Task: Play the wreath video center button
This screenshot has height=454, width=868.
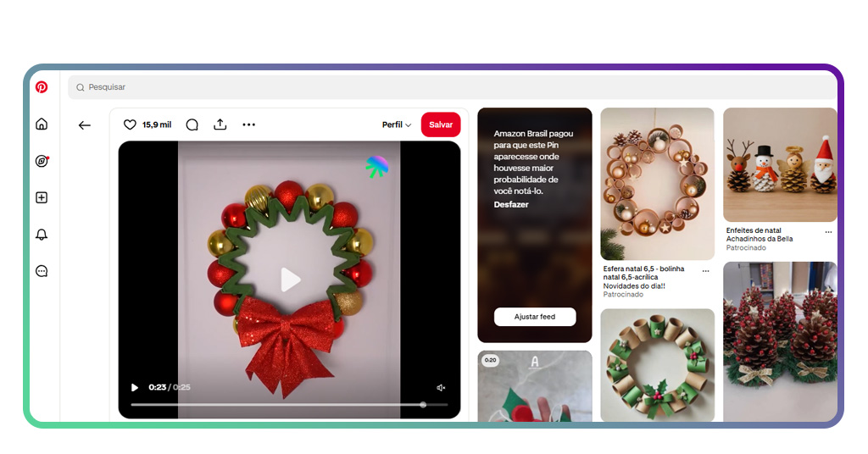Action: 290,280
